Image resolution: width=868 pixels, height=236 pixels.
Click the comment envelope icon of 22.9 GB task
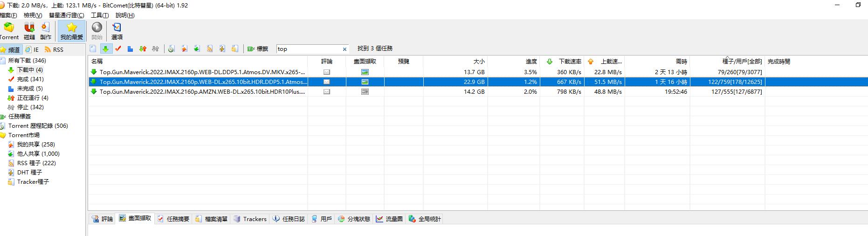tap(327, 82)
